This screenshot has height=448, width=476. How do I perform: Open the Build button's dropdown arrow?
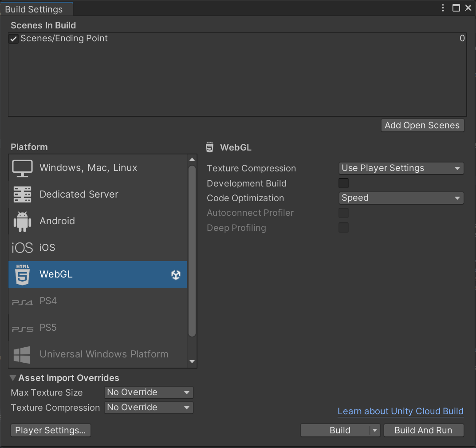[375, 430]
